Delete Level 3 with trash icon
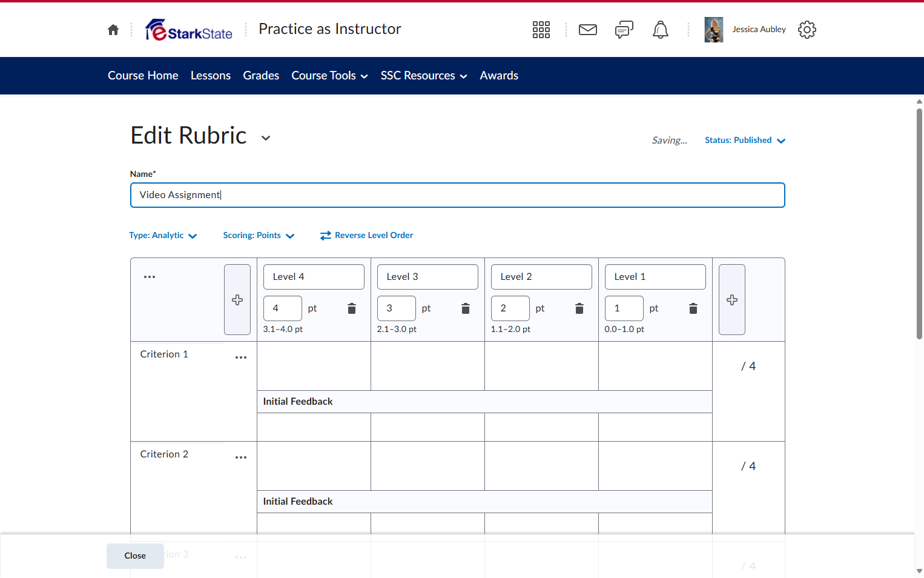924x578 pixels. point(466,308)
